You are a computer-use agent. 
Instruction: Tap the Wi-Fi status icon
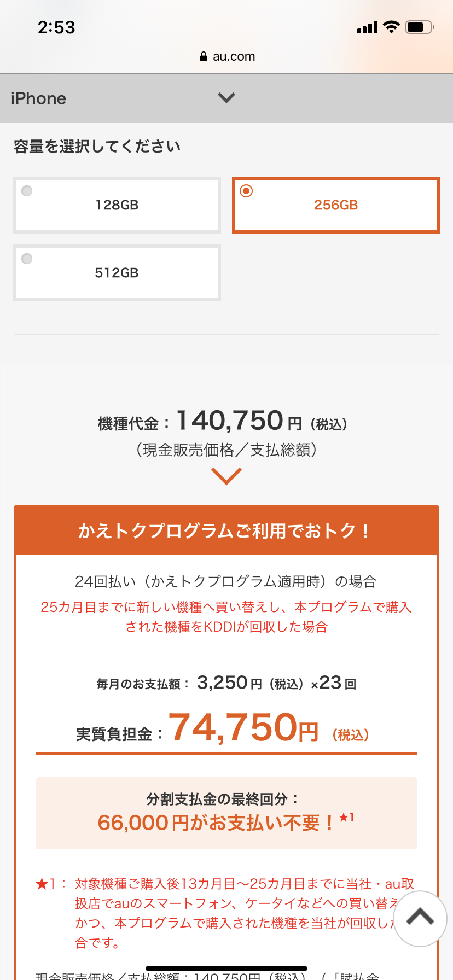(x=391, y=27)
